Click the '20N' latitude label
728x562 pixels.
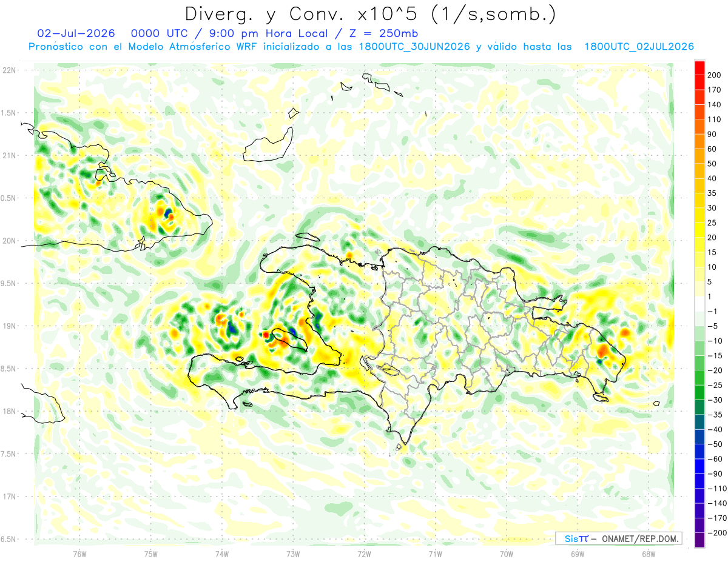click(10, 241)
